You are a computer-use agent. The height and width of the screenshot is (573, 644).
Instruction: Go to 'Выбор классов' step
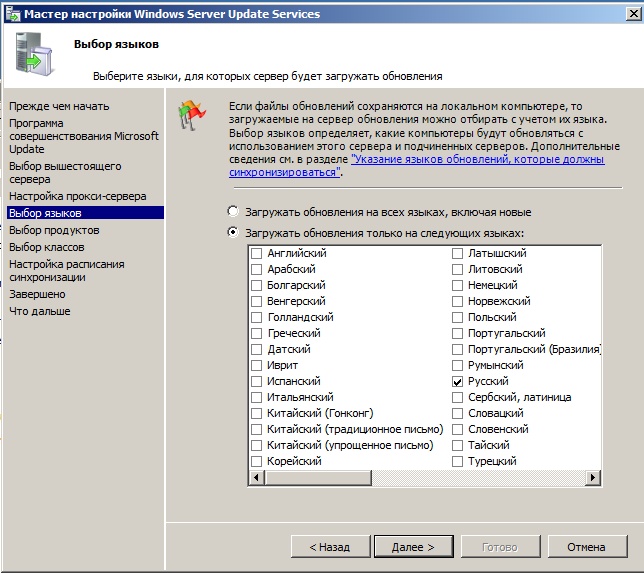47,247
